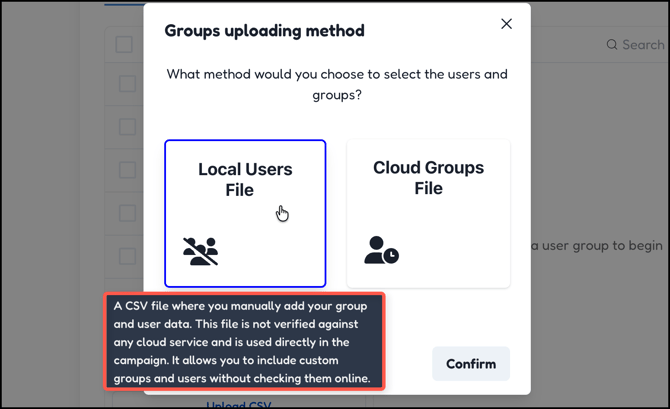Close the Groups uploading method dialog
670x409 pixels.
[506, 24]
